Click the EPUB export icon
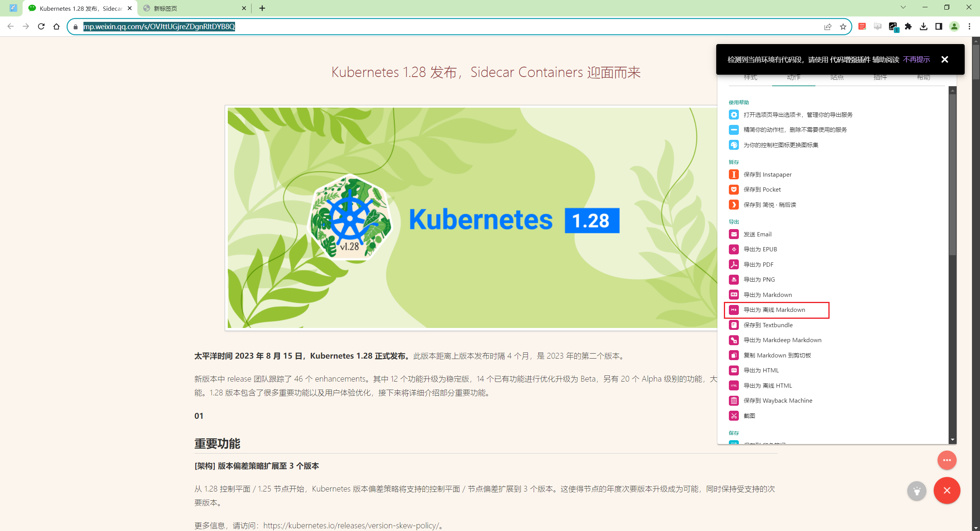 coord(733,249)
